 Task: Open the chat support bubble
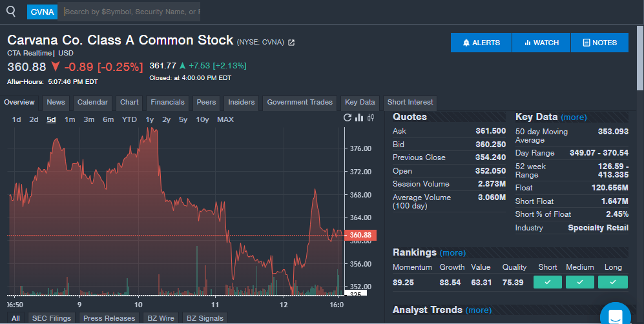pos(615,315)
